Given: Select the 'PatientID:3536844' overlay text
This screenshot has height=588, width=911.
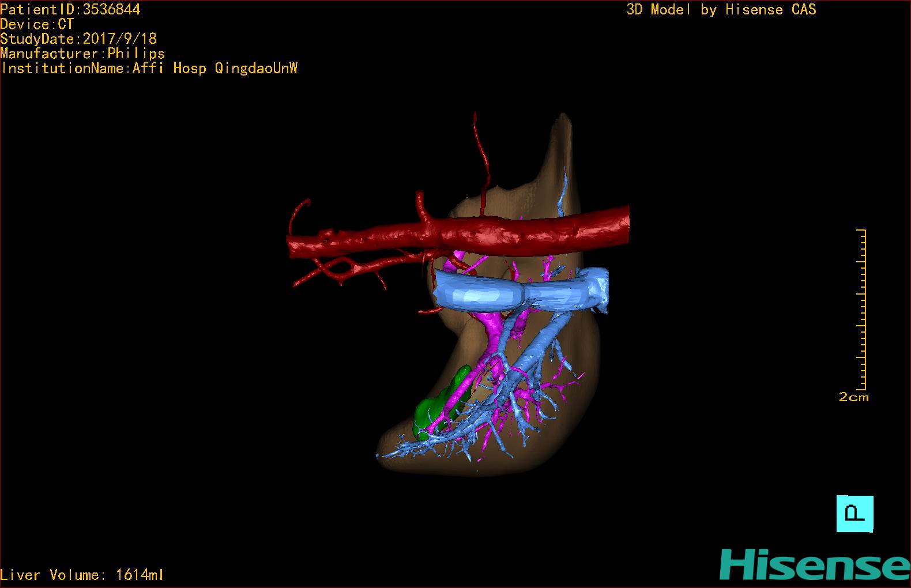Looking at the screenshot, I should click(70, 10).
